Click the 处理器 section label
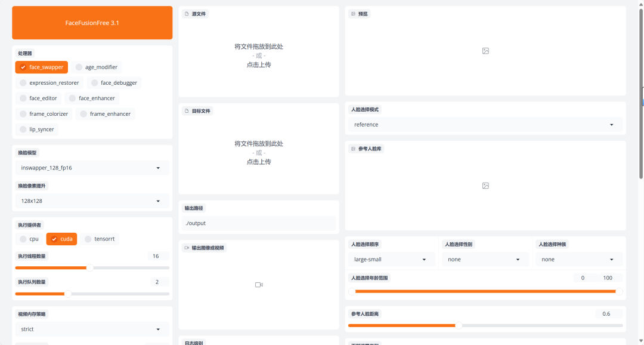Image resolution: width=644 pixels, height=345 pixels. pos(25,54)
